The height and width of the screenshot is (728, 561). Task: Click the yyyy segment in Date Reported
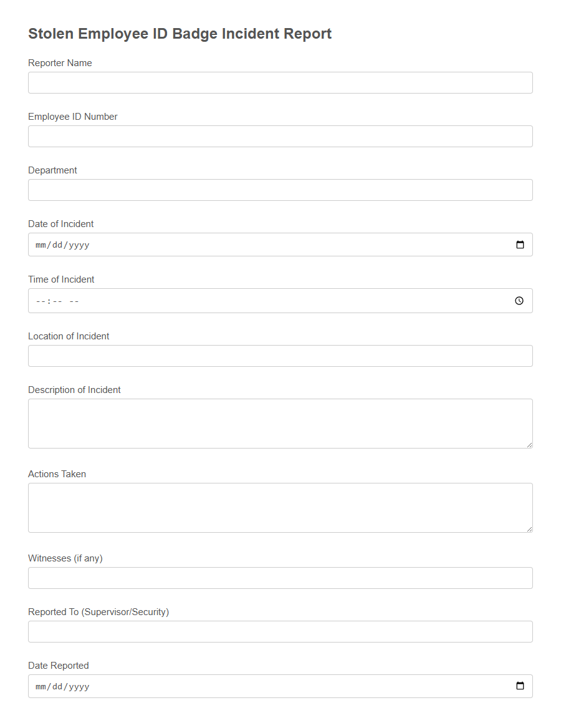[78, 686]
